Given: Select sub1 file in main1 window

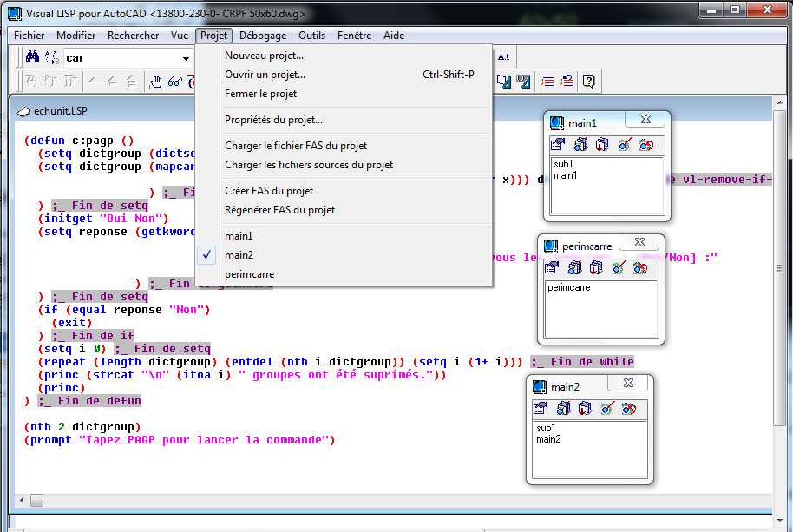Looking at the screenshot, I should (563, 164).
